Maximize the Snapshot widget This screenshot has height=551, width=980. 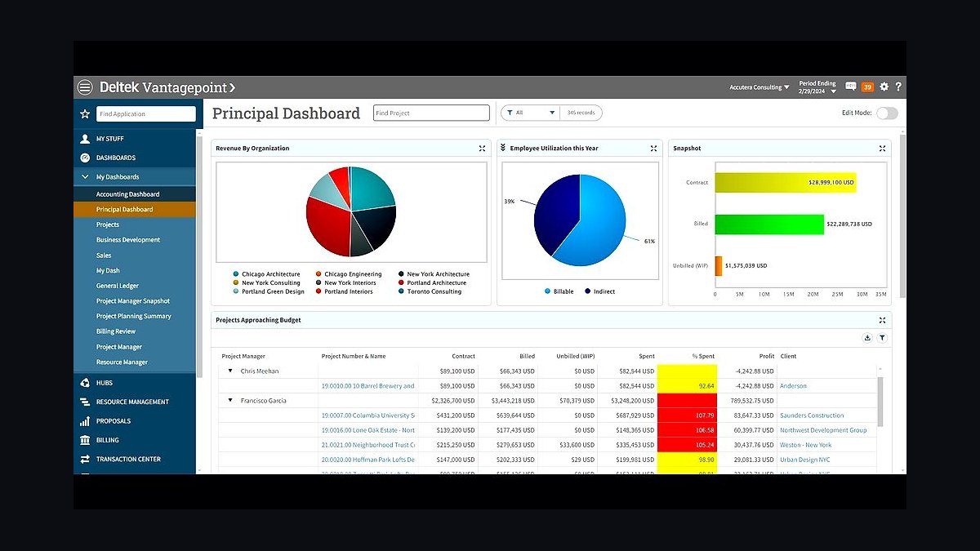click(x=882, y=149)
